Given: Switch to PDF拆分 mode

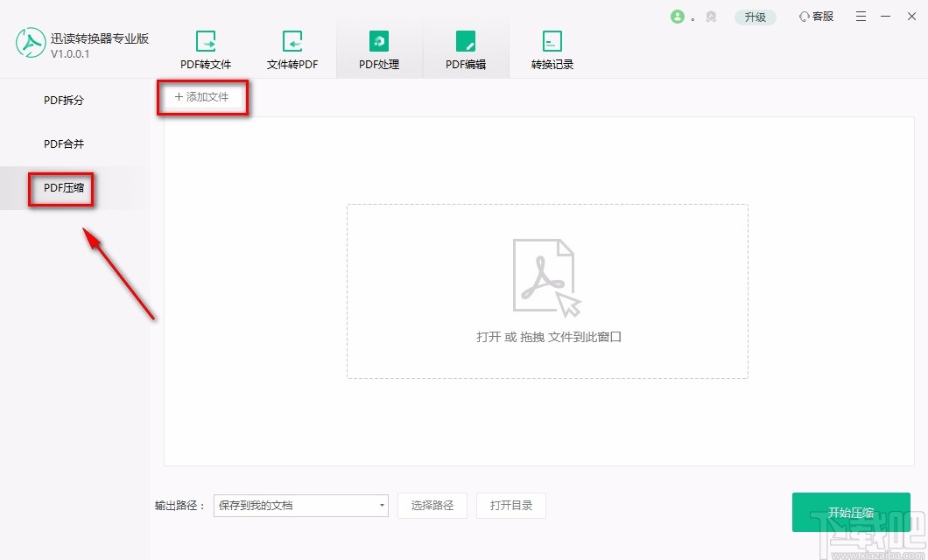Looking at the screenshot, I should 60,100.
